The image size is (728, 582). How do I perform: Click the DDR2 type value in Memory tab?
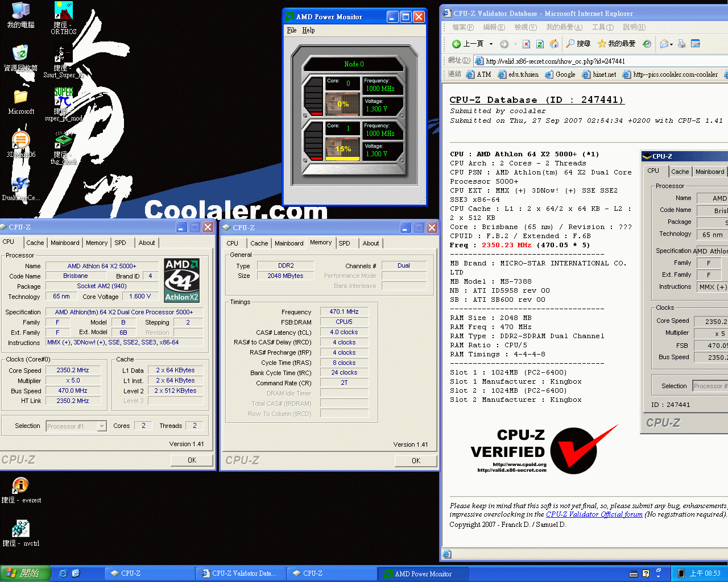pyautogui.click(x=286, y=265)
